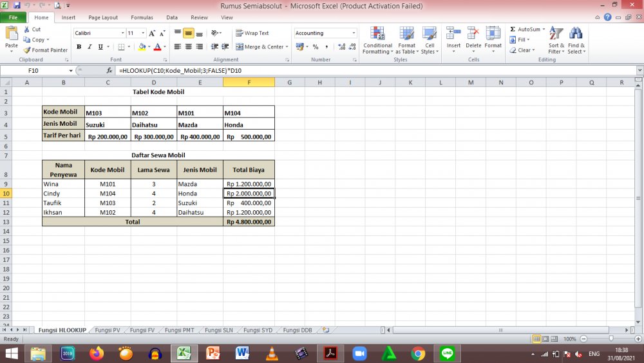Apply Comma Style format
Image resolution: width=644 pixels, height=363 pixels.
pyautogui.click(x=327, y=47)
